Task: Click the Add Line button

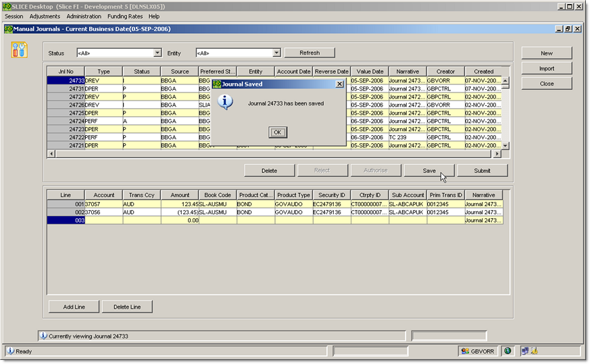Action: pyautogui.click(x=74, y=307)
